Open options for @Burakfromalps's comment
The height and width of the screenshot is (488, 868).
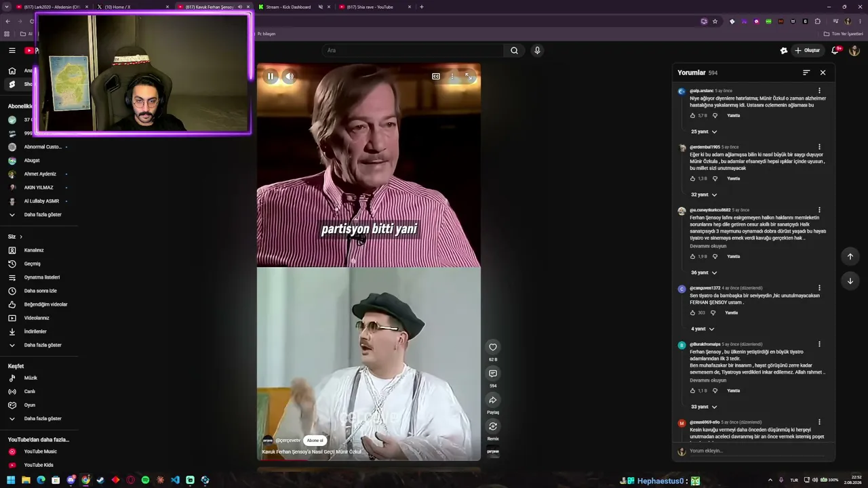(819, 344)
